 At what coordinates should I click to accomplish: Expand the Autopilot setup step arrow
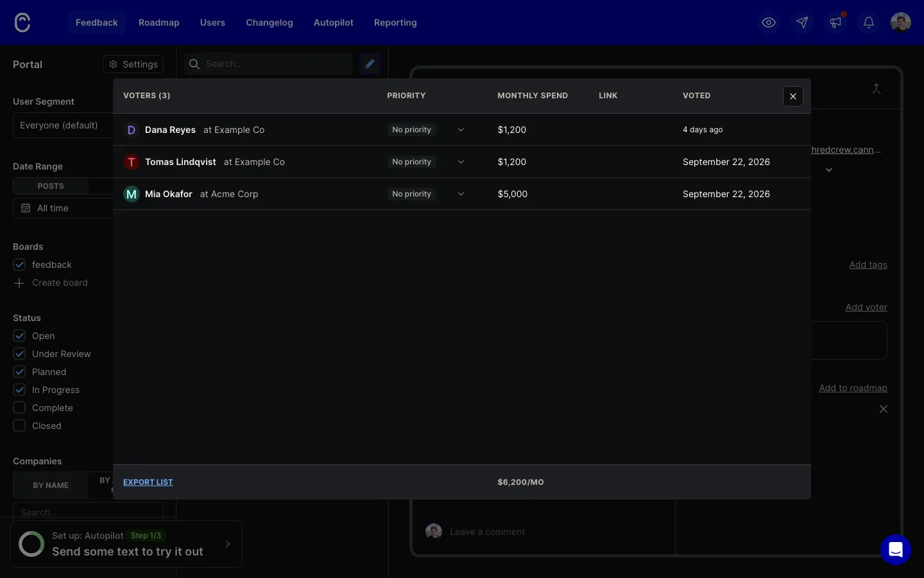point(228,544)
